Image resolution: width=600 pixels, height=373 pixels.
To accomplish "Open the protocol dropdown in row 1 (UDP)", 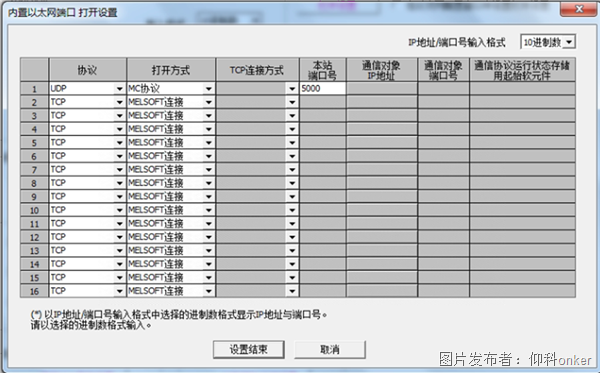I will 119,89.
